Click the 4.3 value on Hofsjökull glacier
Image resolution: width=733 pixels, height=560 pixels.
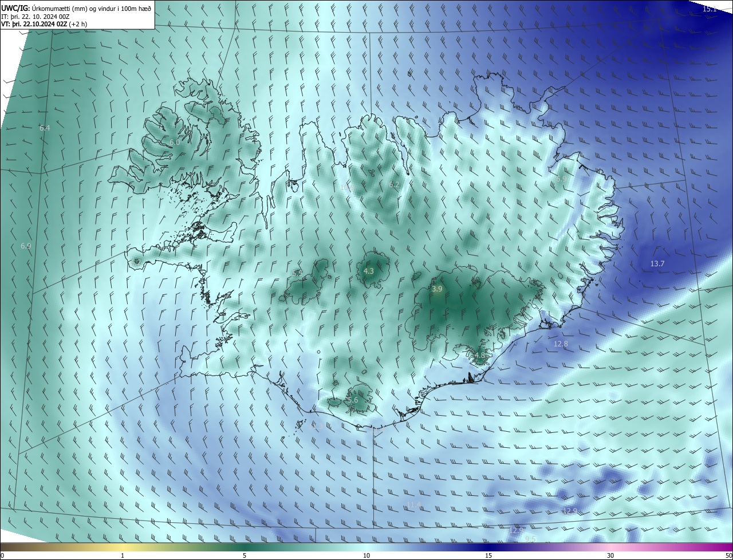tap(369, 271)
